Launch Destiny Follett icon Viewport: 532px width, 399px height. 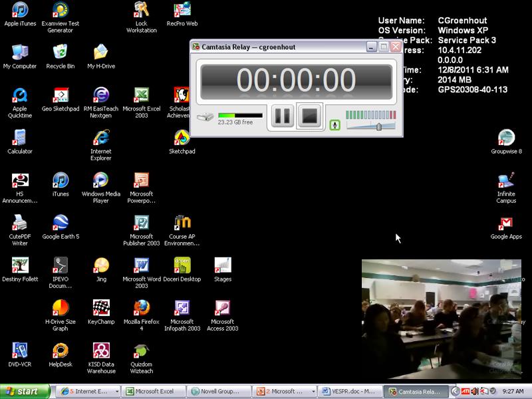pos(20,270)
